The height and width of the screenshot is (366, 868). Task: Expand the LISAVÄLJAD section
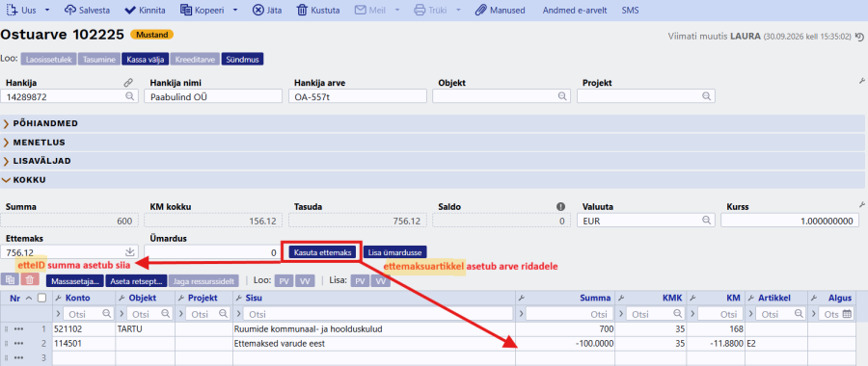tap(432, 161)
